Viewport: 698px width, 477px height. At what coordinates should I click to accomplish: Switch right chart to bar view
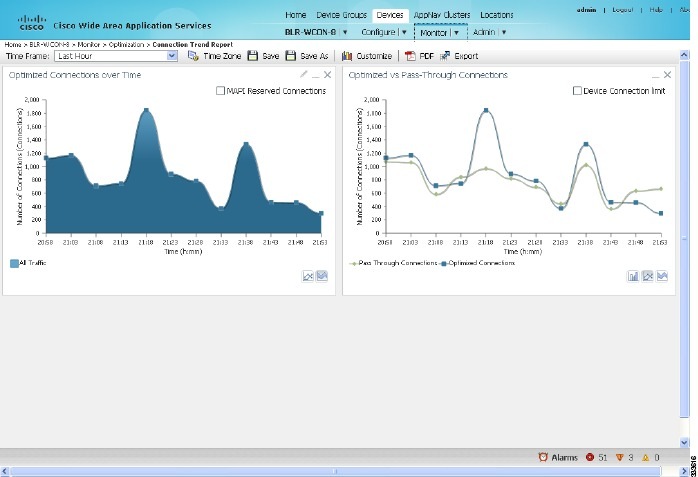633,276
